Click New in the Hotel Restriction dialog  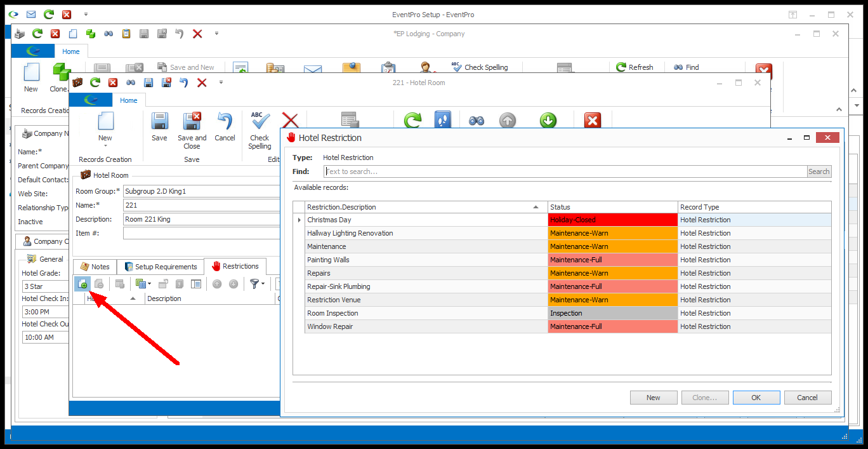654,398
